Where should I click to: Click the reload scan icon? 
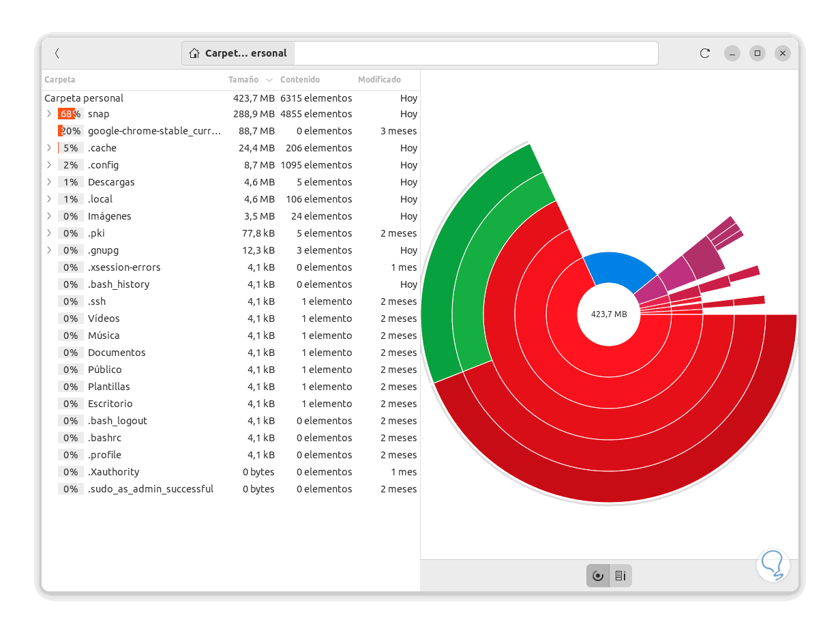tap(705, 53)
